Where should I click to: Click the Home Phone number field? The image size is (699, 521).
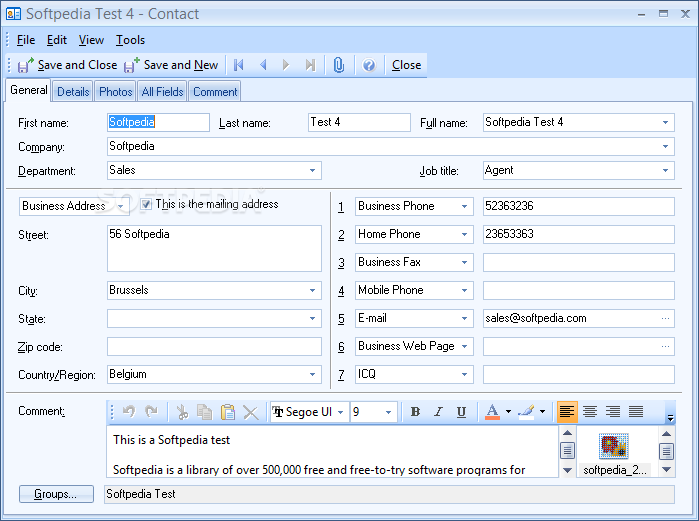coord(579,234)
